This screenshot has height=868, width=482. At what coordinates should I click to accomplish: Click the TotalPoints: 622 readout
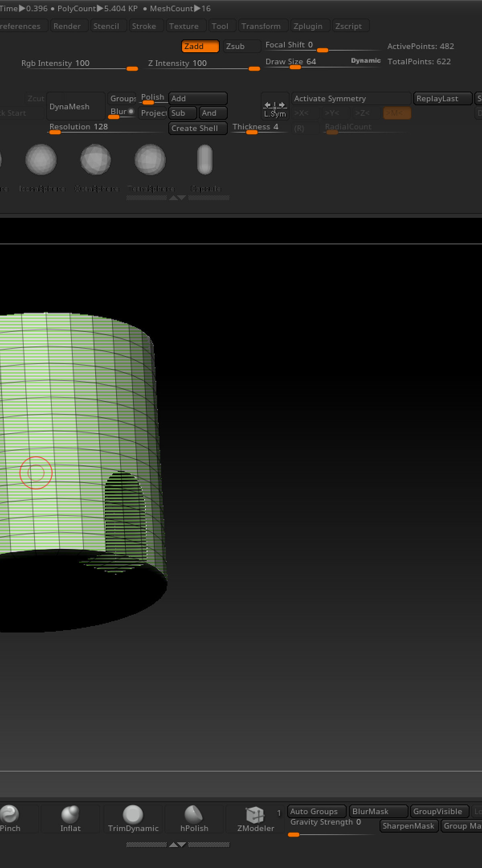[419, 61]
